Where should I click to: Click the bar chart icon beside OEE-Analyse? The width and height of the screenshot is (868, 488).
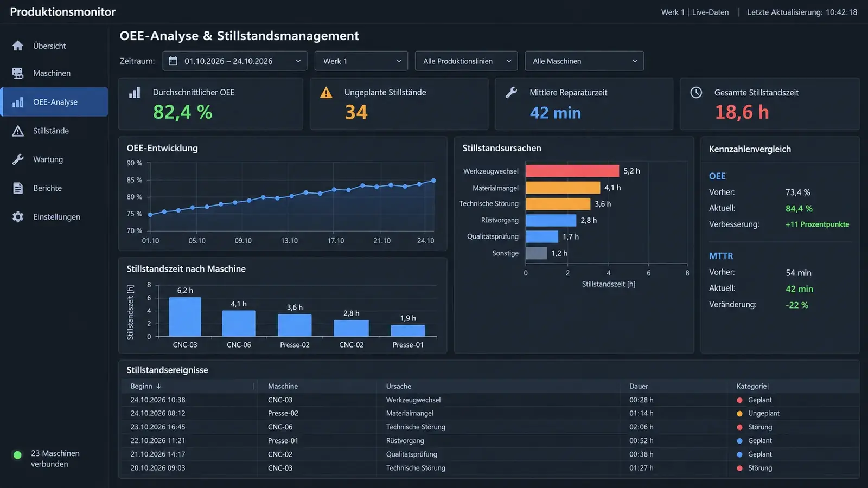point(18,102)
